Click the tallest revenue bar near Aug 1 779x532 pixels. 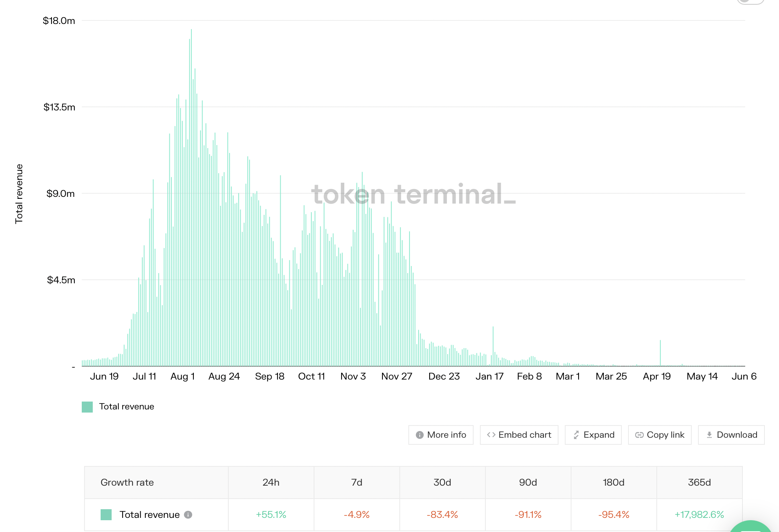click(191, 197)
